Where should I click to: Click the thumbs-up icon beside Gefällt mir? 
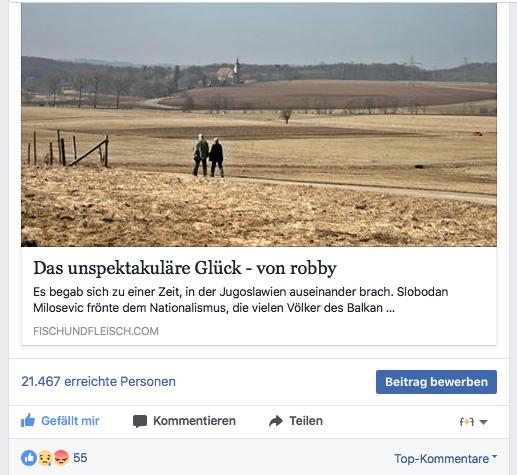point(28,420)
